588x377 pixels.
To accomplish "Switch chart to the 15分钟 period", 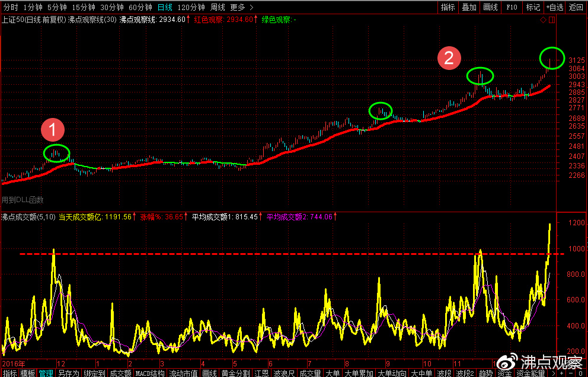I will [x=84, y=7].
